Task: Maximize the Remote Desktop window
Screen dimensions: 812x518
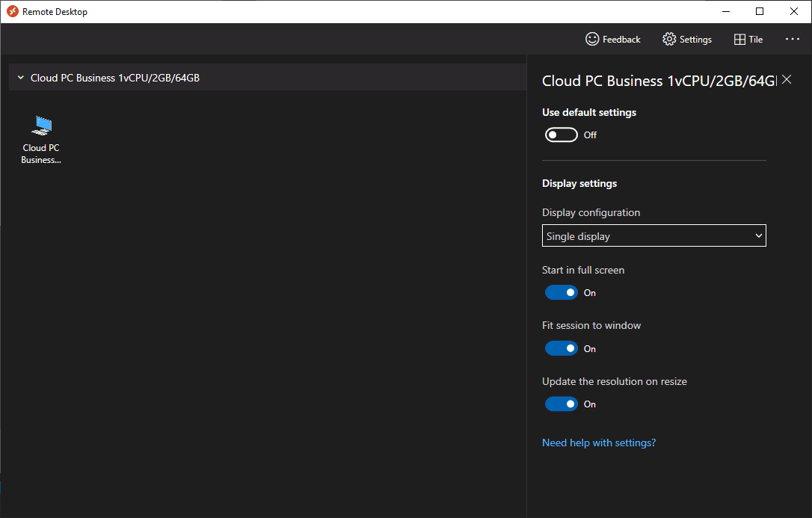Action: tap(760, 11)
